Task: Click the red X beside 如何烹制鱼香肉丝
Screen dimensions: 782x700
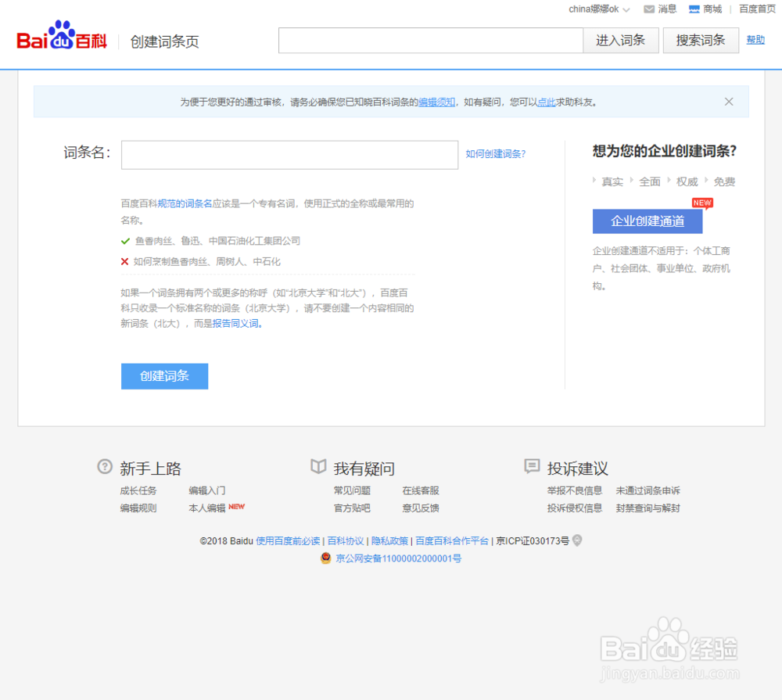Action: (125, 260)
